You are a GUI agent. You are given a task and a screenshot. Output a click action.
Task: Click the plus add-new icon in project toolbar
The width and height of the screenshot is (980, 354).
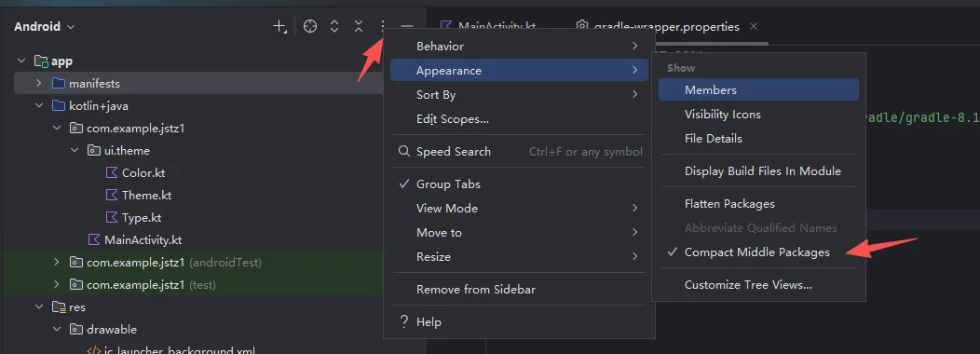(279, 26)
